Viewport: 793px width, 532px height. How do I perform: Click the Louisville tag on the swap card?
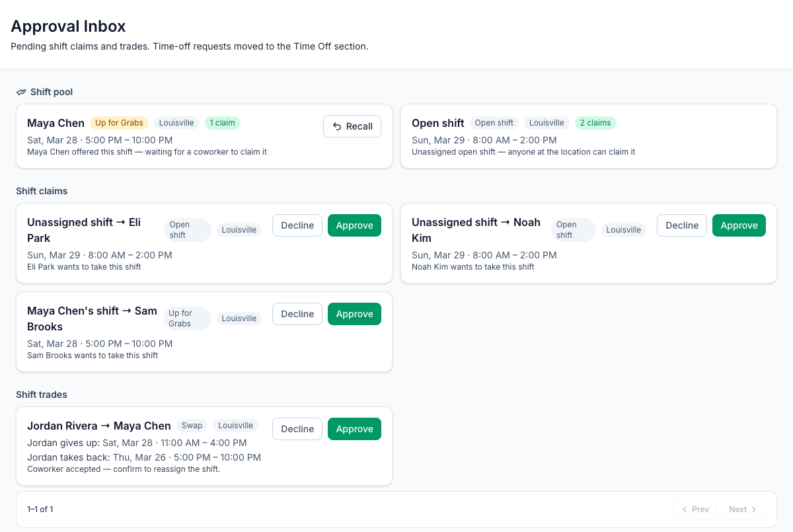point(236,426)
